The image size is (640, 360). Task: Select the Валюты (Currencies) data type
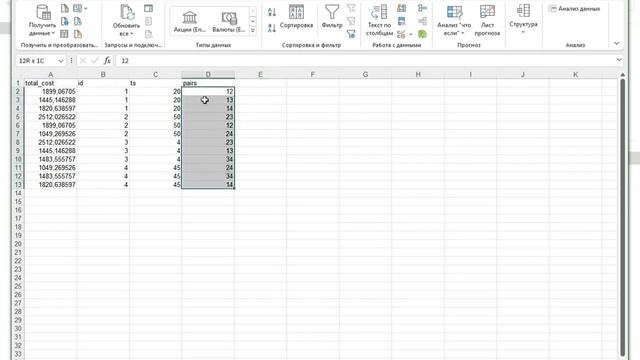pyautogui.click(x=229, y=22)
